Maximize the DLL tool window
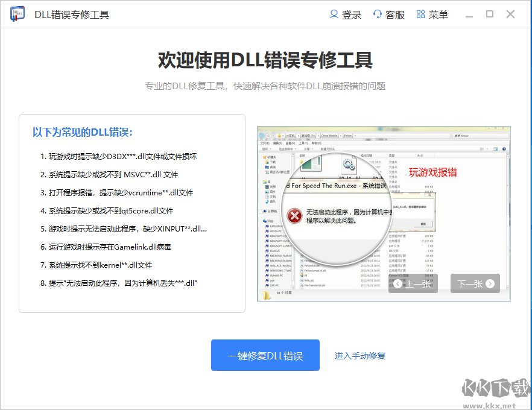532x410 pixels. [x=490, y=14]
